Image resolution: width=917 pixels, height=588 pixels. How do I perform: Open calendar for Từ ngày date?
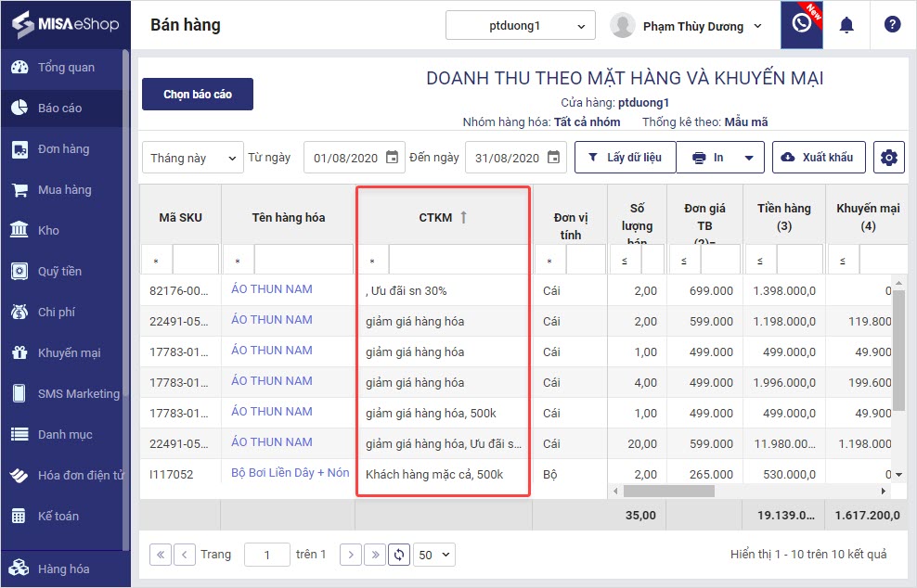tap(392, 158)
